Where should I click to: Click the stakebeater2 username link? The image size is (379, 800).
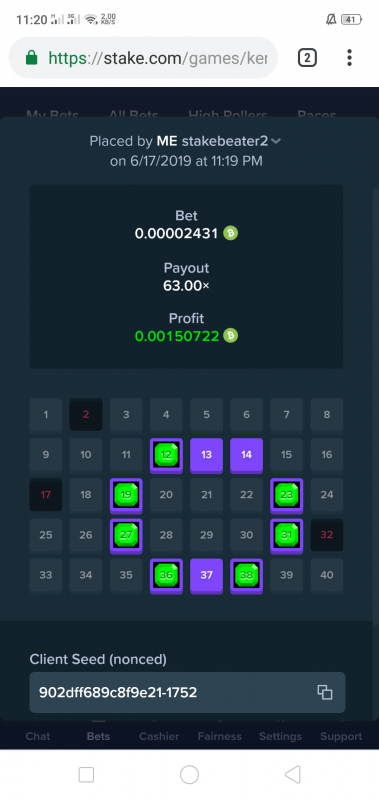click(x=224, y=141)
